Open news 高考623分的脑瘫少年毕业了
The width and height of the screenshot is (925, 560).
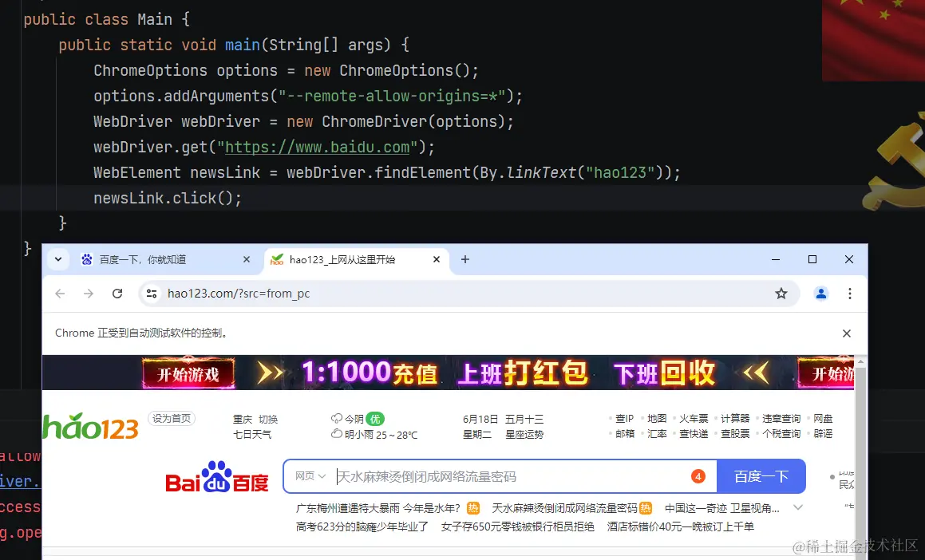[362, 526]
